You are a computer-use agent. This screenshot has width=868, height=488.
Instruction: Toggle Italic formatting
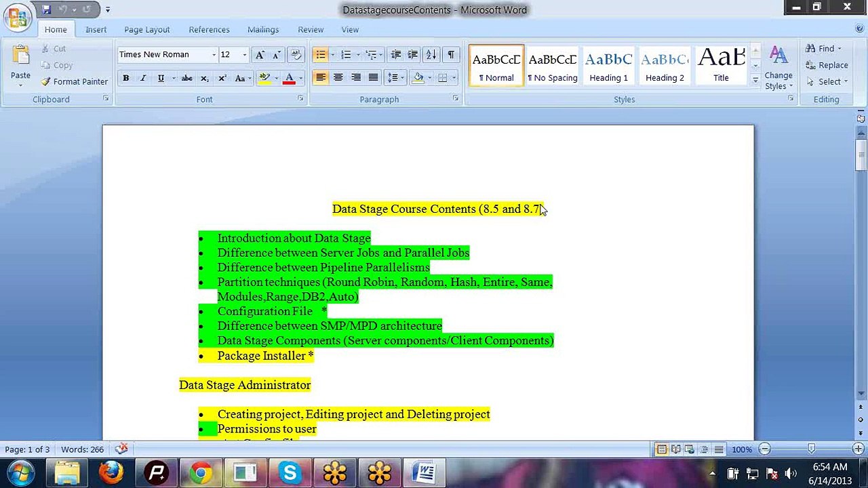coord(143,78)
